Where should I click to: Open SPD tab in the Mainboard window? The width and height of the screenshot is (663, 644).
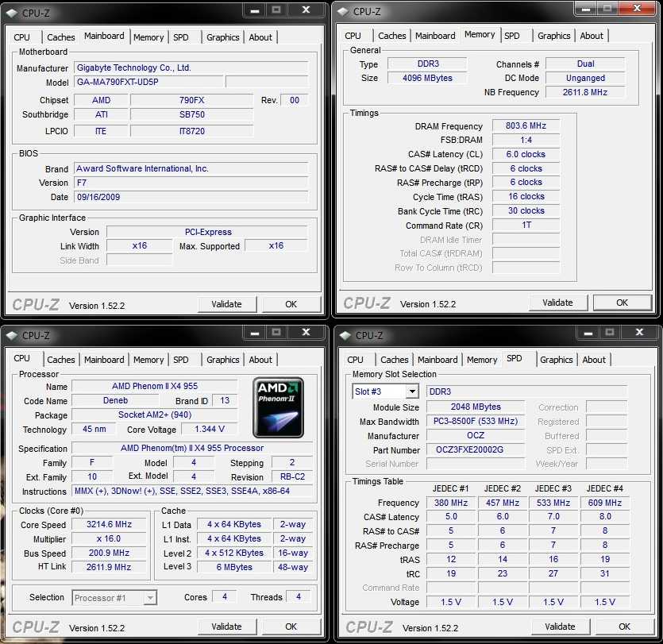click(x=181, y=37)
